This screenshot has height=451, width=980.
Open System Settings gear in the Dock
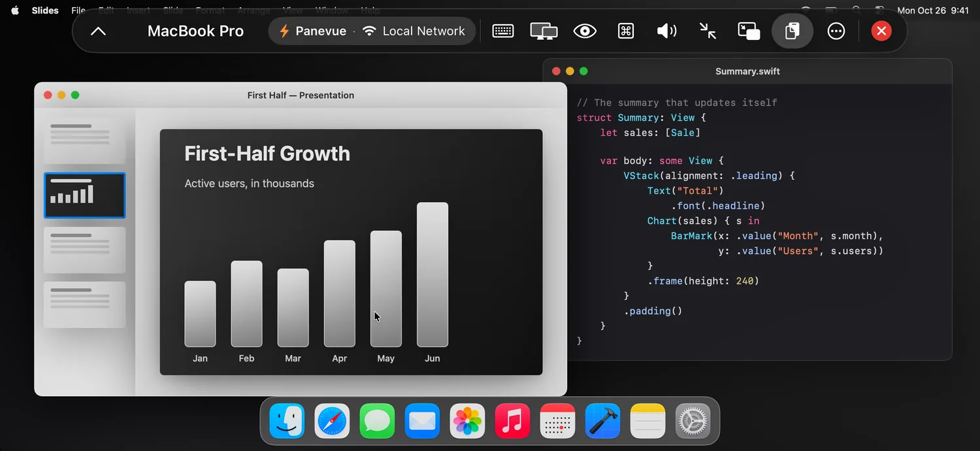pyautogui.click(x=693, y=421)
